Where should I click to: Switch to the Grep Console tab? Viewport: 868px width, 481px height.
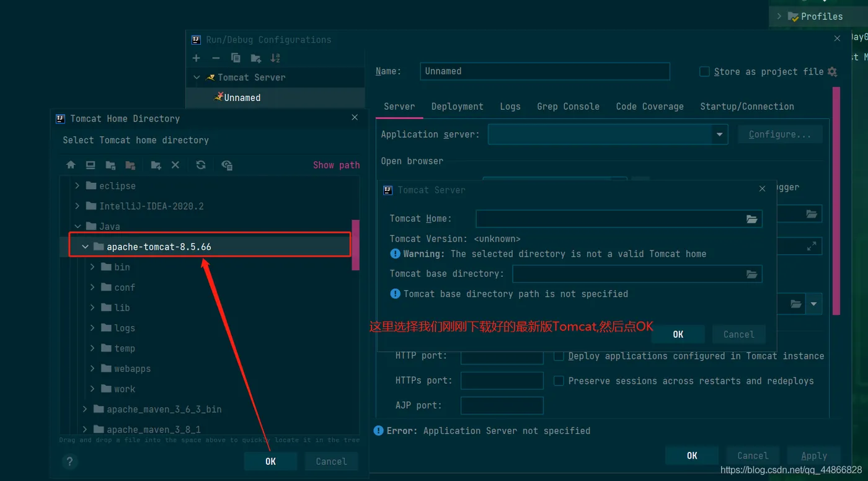(x=568, y=107)
